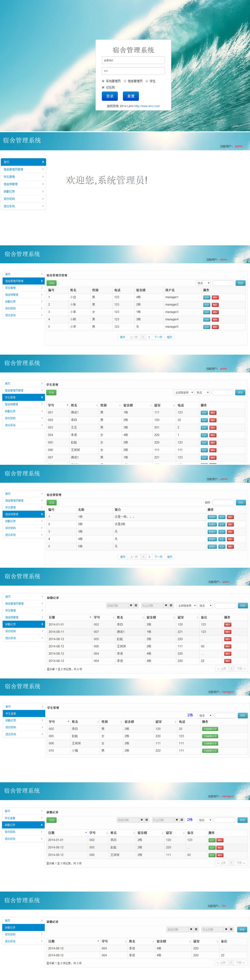
Task: Click the arrow chevron on 首页 in welcome page sidebar
Action: (x=42, y=162)
